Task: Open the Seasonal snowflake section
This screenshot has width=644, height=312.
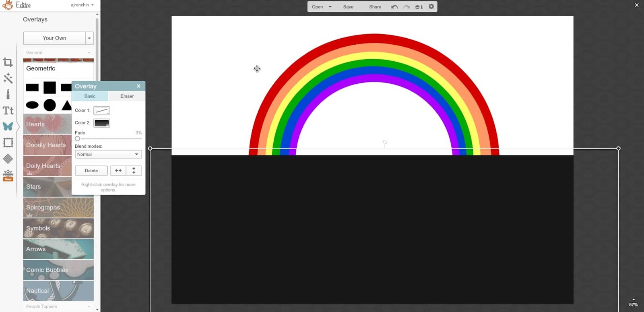Action: pyautogui.click(x=8, y=175)
